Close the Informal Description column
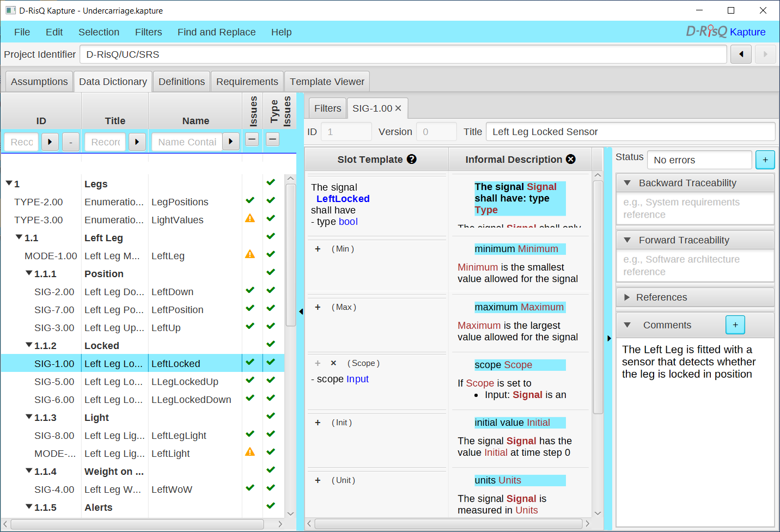 570,159
